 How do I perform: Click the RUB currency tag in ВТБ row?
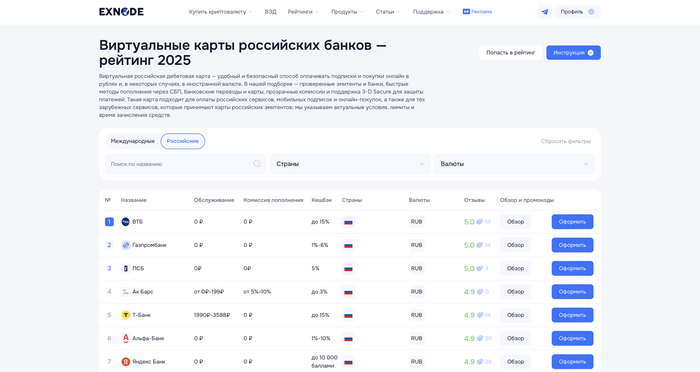417,222
